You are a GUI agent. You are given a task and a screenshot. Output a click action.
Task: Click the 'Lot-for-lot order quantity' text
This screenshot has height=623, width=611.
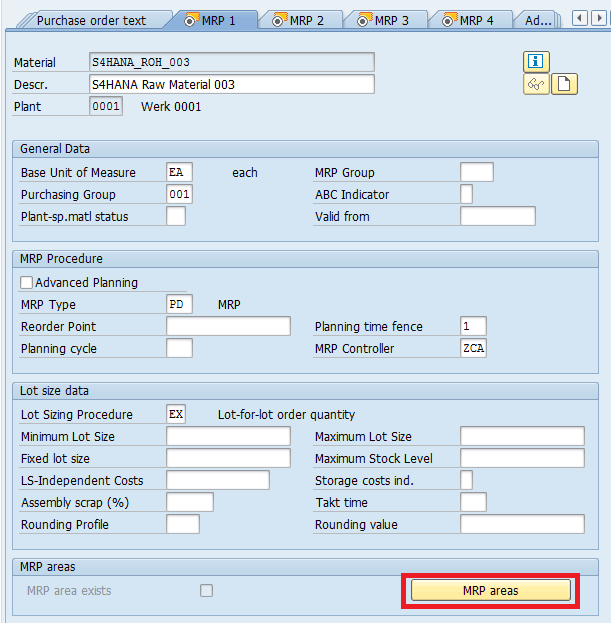tap(286, 414)
